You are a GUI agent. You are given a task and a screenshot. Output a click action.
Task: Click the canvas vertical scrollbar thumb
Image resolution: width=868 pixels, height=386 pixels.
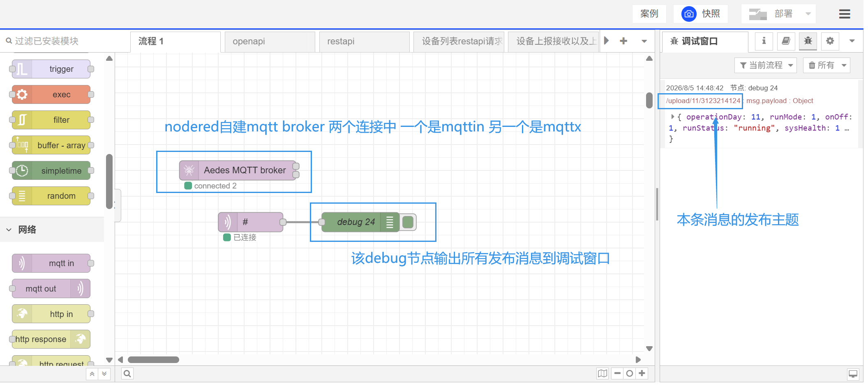pos(649,101)
